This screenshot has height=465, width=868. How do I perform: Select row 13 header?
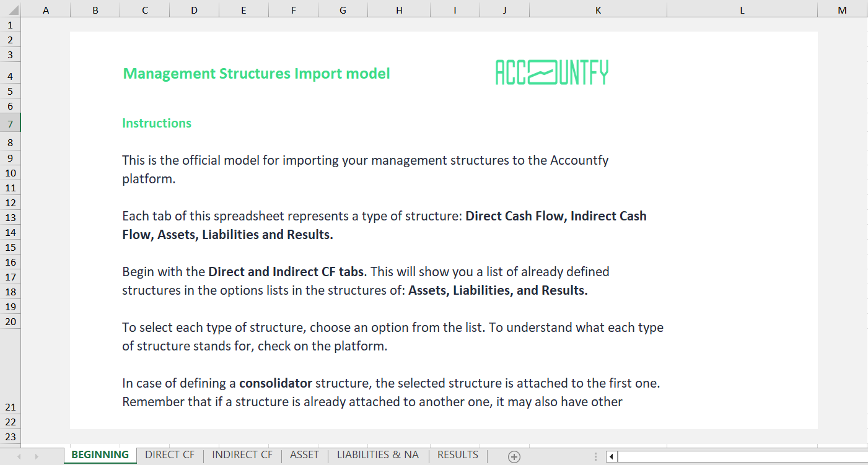[x=11, y=218]
